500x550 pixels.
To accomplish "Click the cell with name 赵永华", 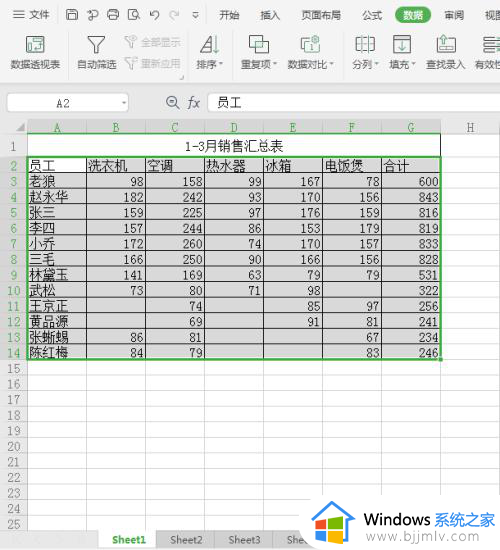I will click(57, 196).
